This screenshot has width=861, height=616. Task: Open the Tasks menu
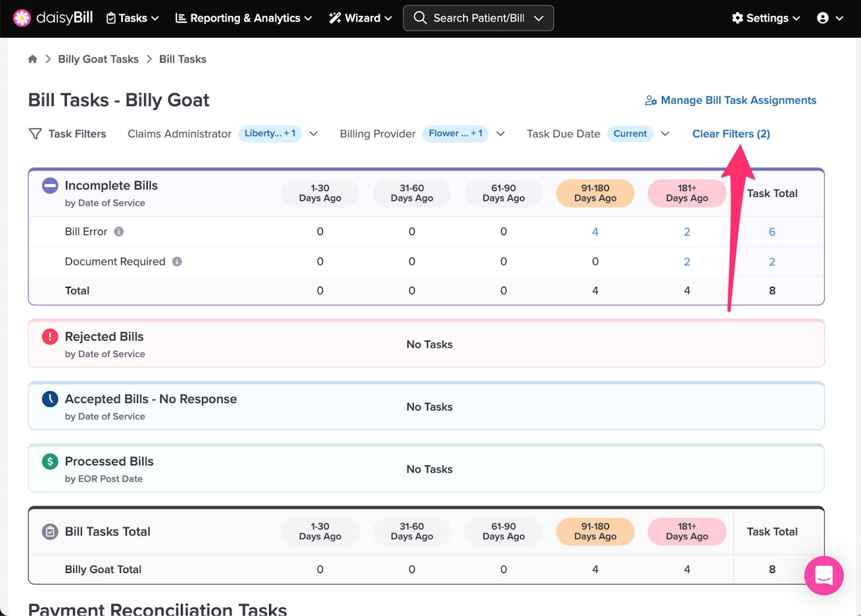tap(132, 18)
